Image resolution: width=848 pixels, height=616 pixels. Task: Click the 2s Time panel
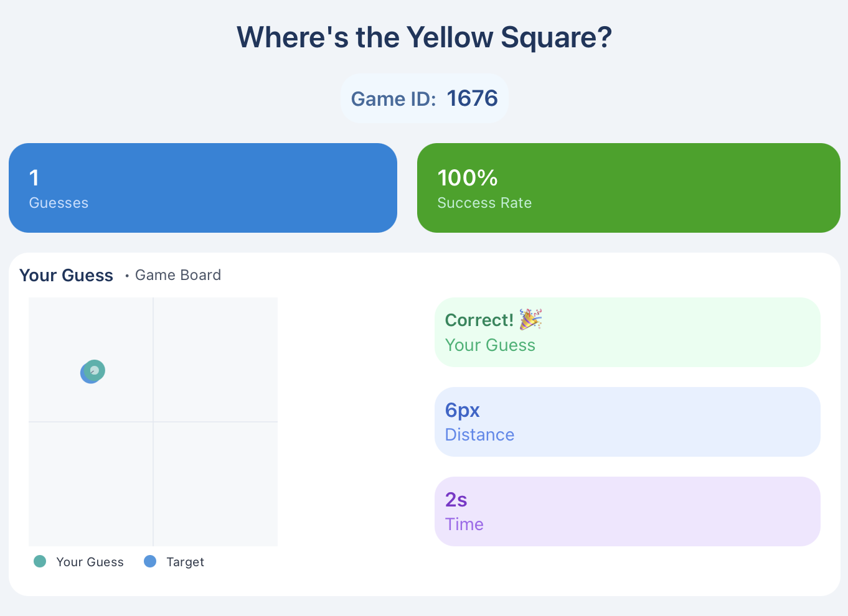pos(627,511)
